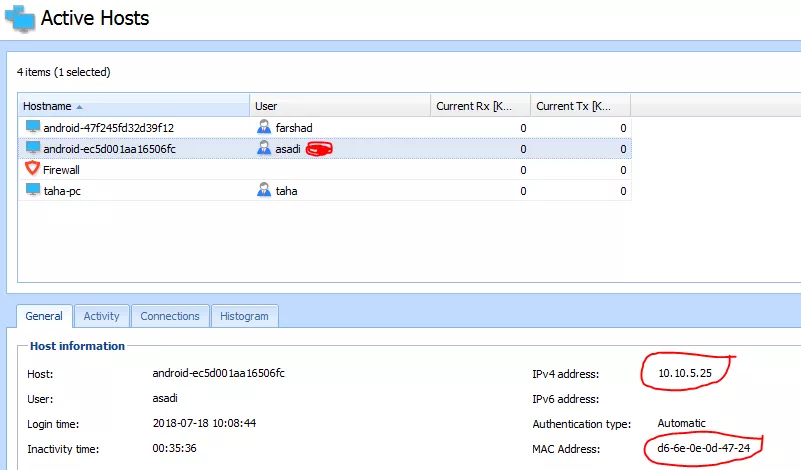Click Authentication type value Automatic
The image size is (801, 470).
(681, 423)
